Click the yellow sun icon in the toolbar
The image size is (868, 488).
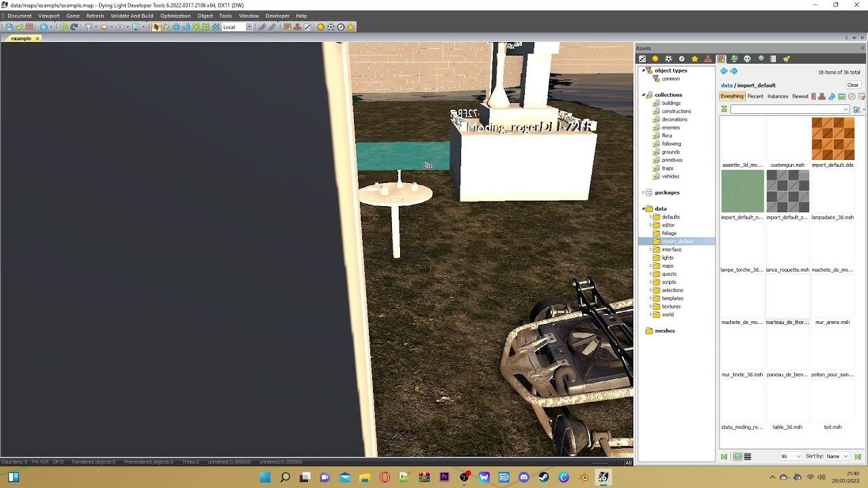tap(321, 27)
